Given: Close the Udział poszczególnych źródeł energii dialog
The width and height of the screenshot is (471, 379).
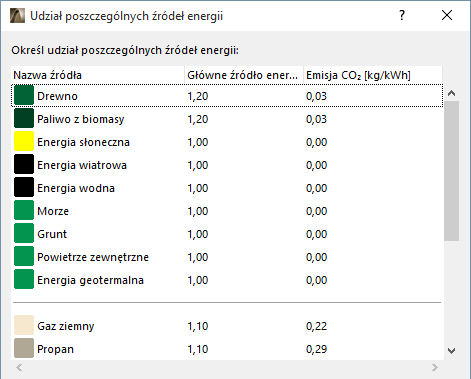Looking at the screenshot, I should coord(447,15).
